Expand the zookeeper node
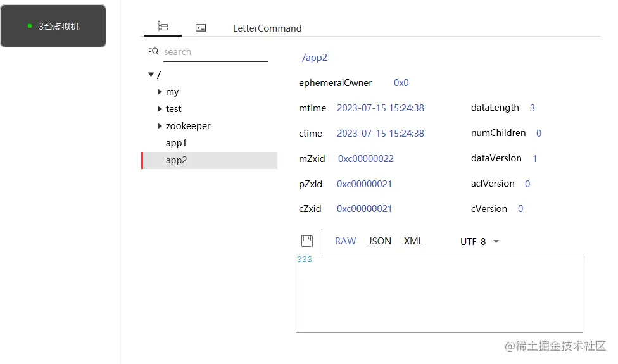 click(x=160, y=126)
